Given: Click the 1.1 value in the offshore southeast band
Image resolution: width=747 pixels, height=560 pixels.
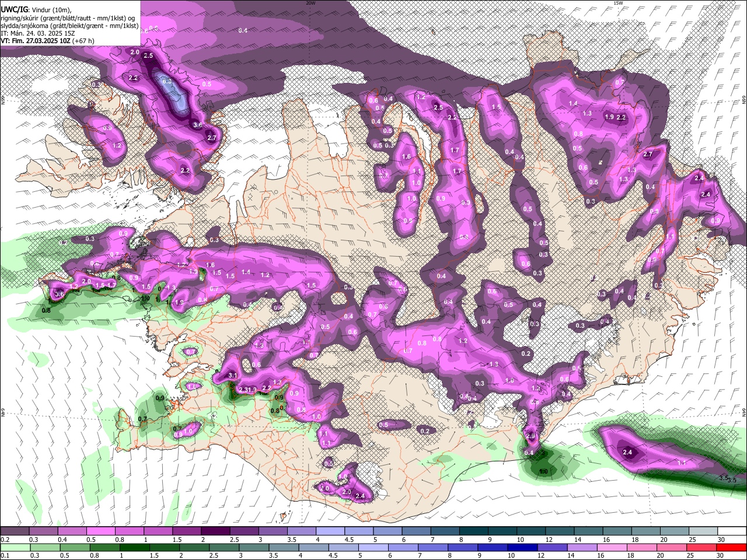Looking at the screenshot, I should click(681, 463).
